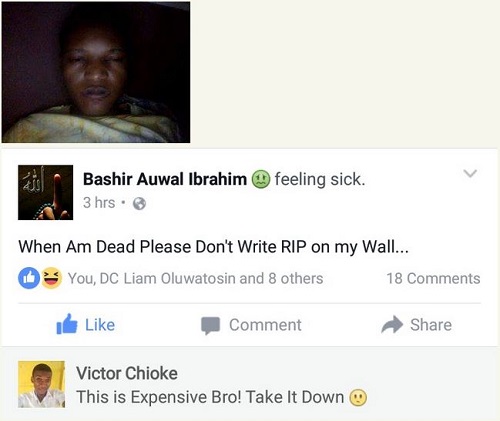This screenshot has height=421, width=500.
Task: Toggle Like on the post
Action: point(86,324)
